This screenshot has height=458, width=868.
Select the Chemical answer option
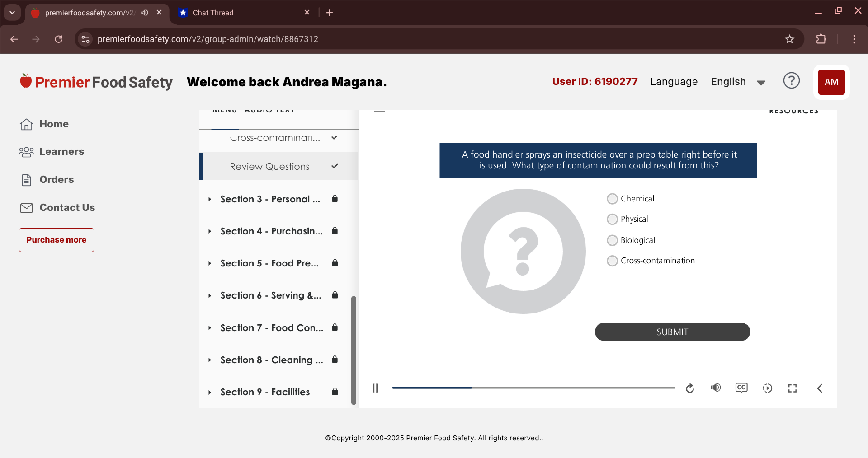[612, 199]
